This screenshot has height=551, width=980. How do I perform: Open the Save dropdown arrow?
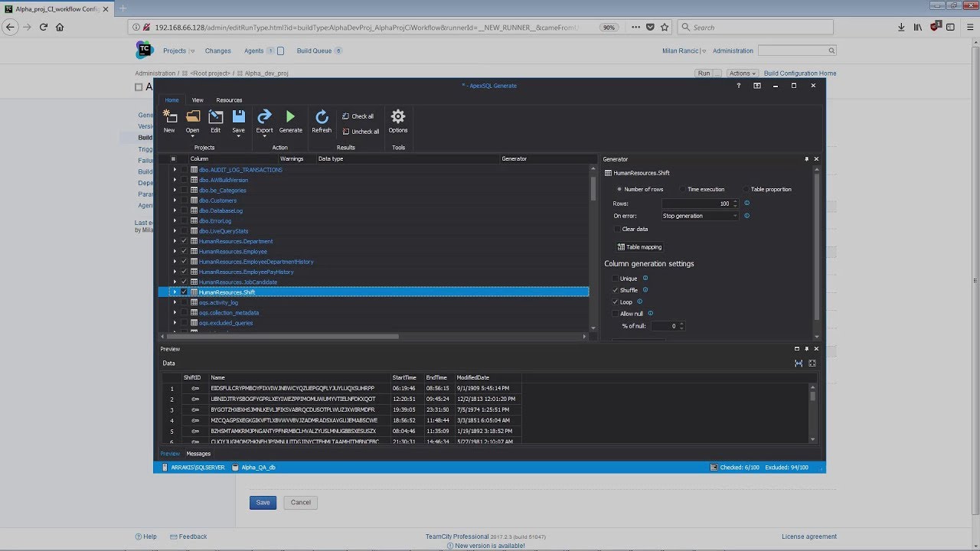coord(239,138)
